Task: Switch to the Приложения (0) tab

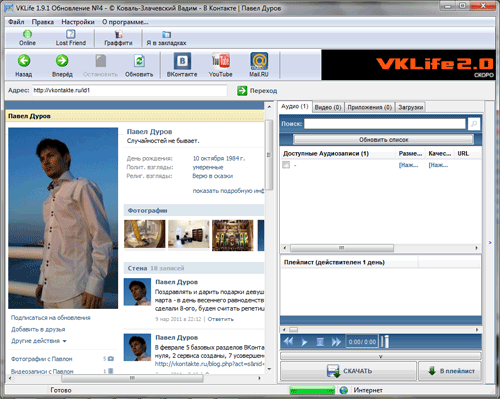Action: pos(369,107)
